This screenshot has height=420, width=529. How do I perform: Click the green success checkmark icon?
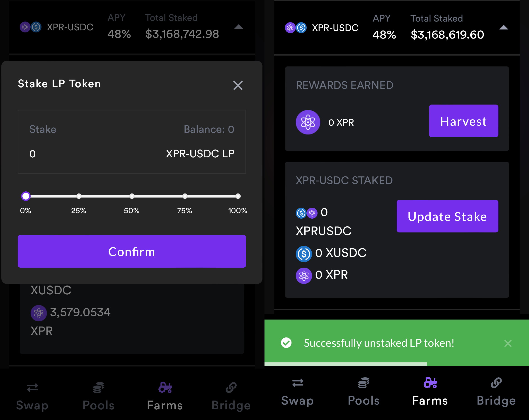pyautogui.click(x=286, y=343)
